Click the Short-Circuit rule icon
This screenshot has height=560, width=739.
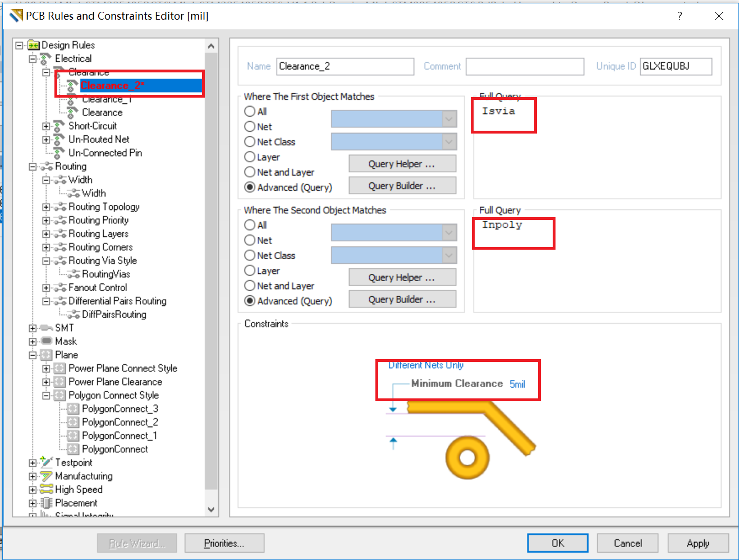(x=59, y=126)
